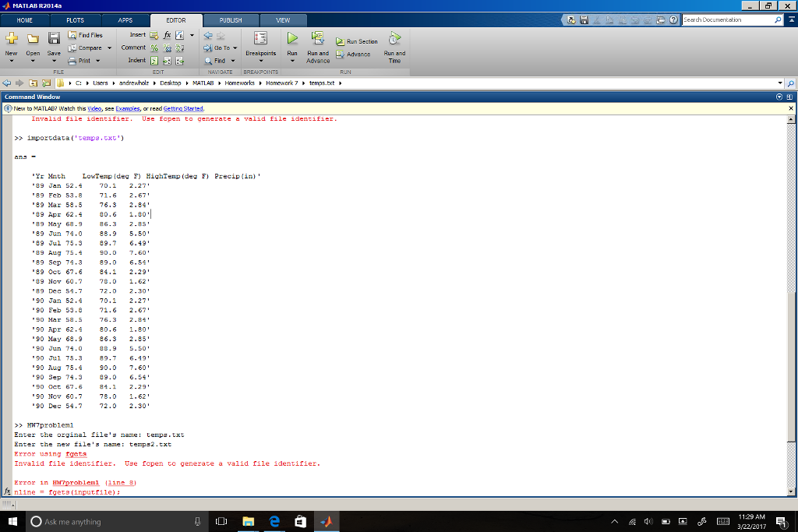Image resolution: width=798 pixels, height=532 pixels.
Task: Expand the Print dropdown arrow
Action: click(x=97, y=61)
